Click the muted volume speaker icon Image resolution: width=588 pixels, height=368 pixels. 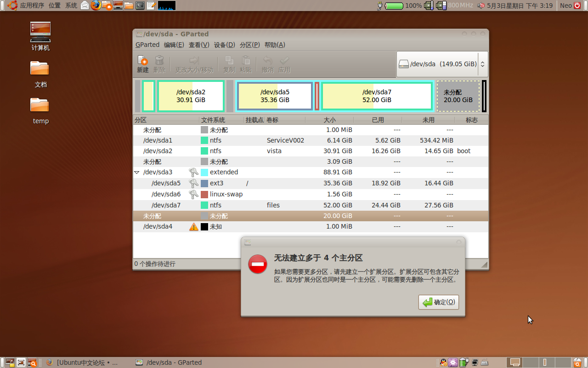tap(481, 6)
